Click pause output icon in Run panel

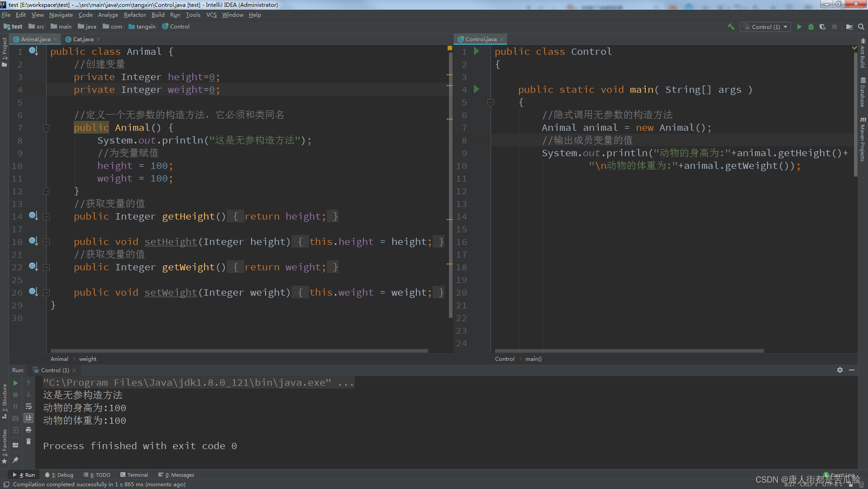tap(15, 407)
